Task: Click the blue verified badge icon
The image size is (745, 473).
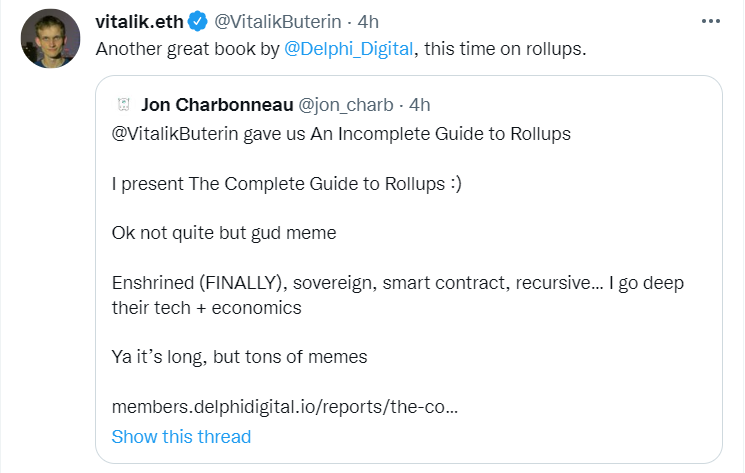Action: tap(197, 21)
